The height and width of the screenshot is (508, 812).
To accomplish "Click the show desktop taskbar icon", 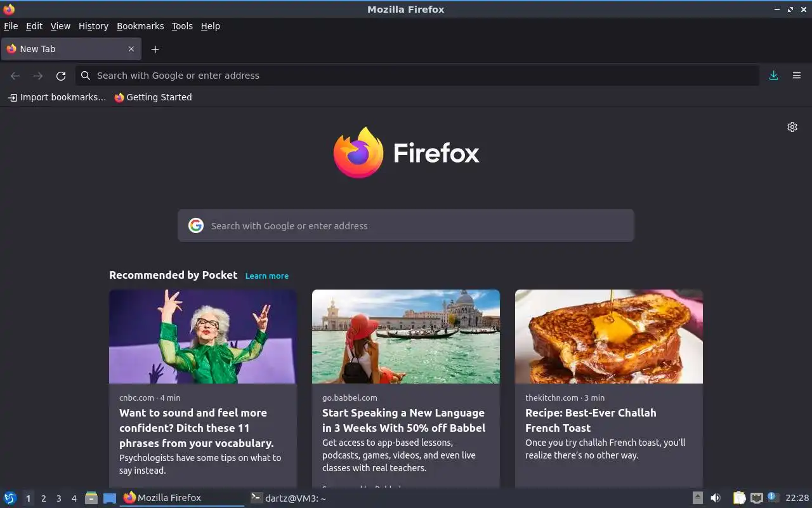I will [x=110, y=498].
